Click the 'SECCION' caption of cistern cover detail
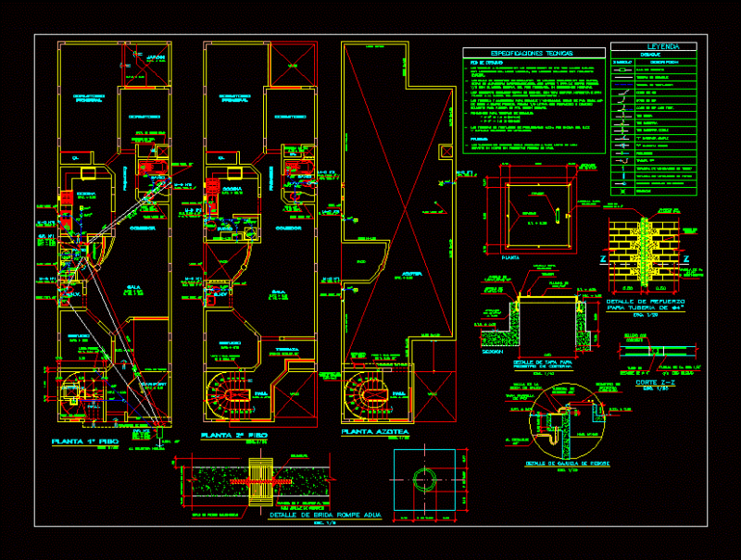This screenshot has height=560, width=741. coord(493,352)
